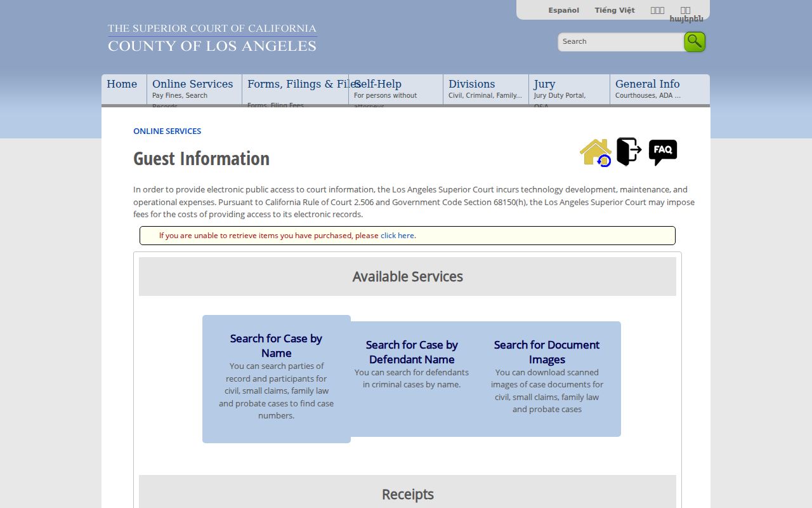The height and width of the screenshot is (508, 812).
Task: Click the Guest Information heading
Action: [x=201, y=159]
